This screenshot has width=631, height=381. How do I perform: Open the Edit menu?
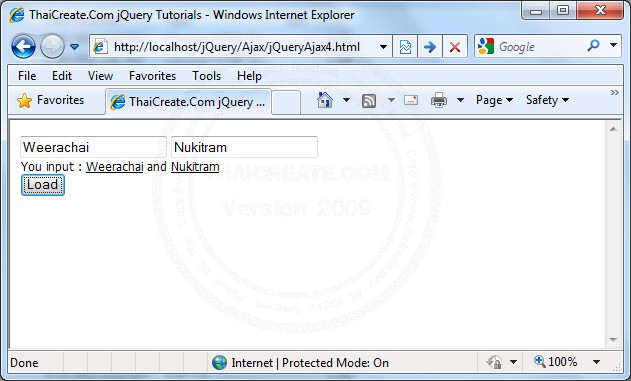(62, 76)
